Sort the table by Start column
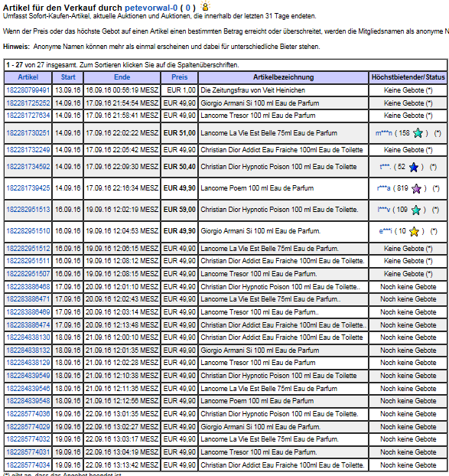Screen dimensions: 449x476 tap(68, 77)
